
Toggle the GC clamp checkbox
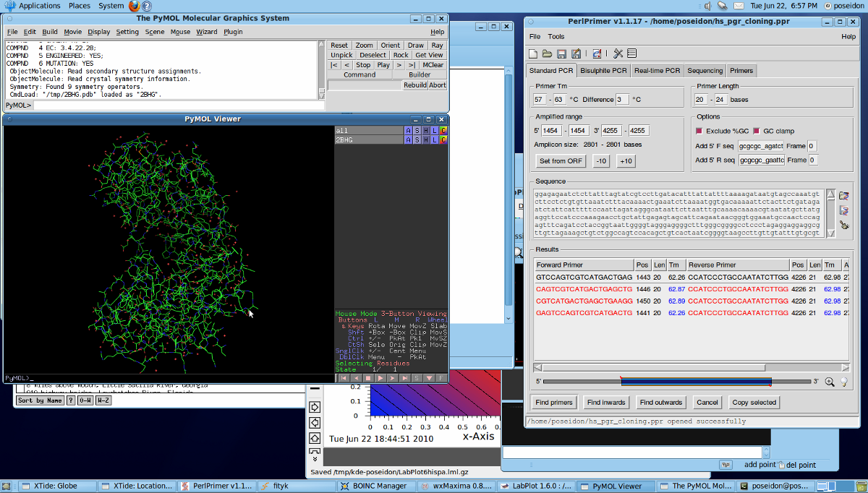click(757, 131)
